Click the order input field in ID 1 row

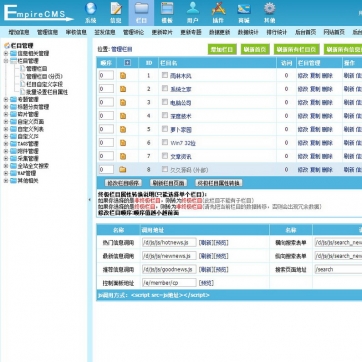(x=106, y=75)
